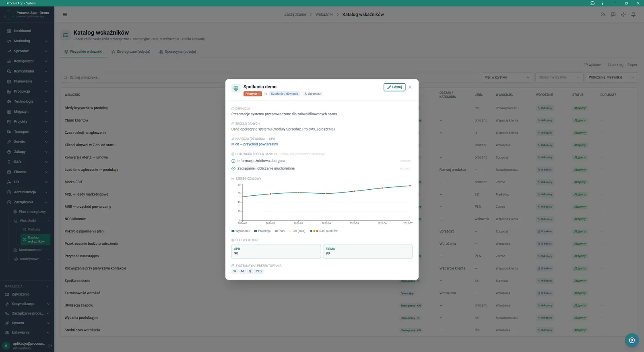The image size is (644, 352).
Task: Toggle the Projekcja legend series
Action: (262, 231)
